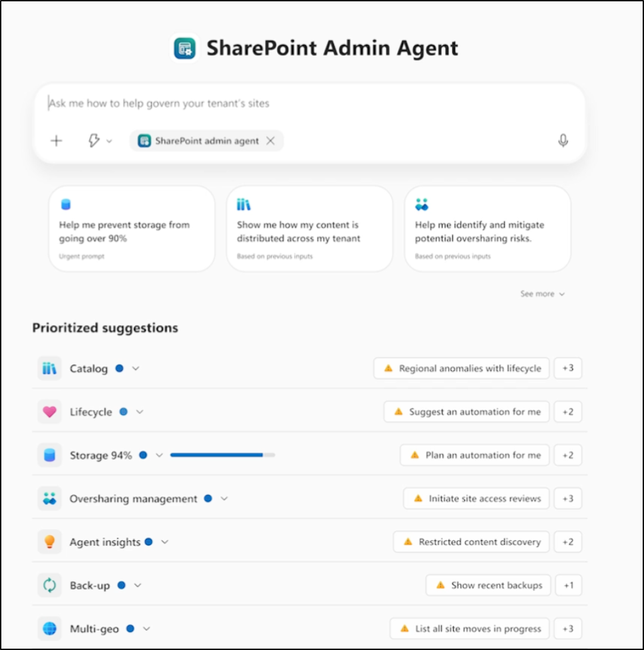Select 'Help me prevent storage' prompt card
The image size is (644, 650).
132,228
